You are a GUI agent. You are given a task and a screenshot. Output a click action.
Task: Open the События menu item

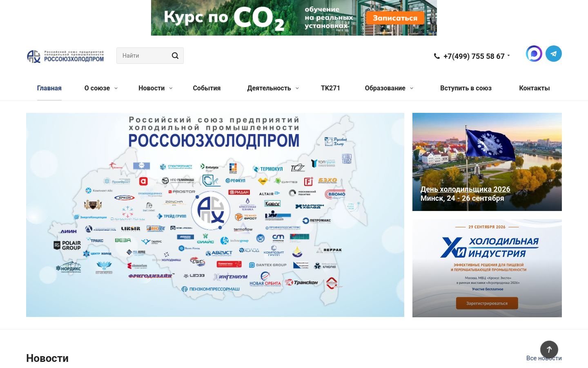[x=207, y=88]
